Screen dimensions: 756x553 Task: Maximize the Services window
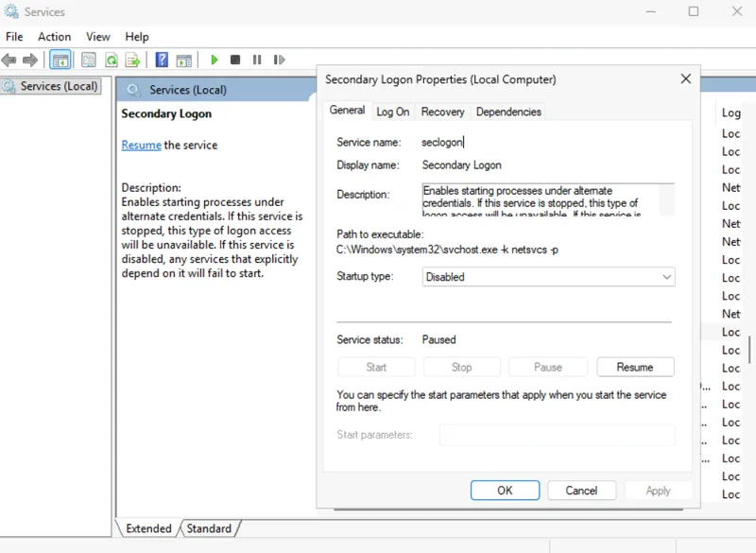694,11
